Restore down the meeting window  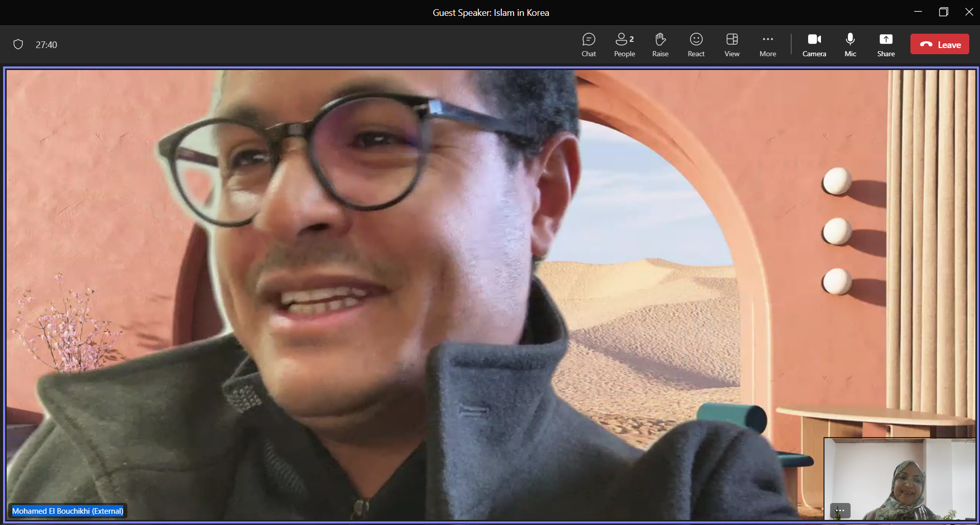[x=944, y=12]
